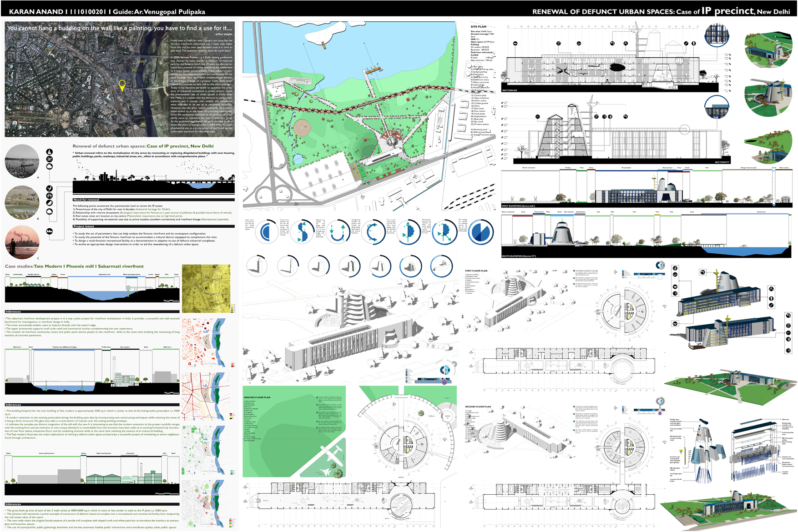Click the picnic table icon beside photo B
Image resolution: width=798 pixels, height=532 pixels.
coord(50,196)
